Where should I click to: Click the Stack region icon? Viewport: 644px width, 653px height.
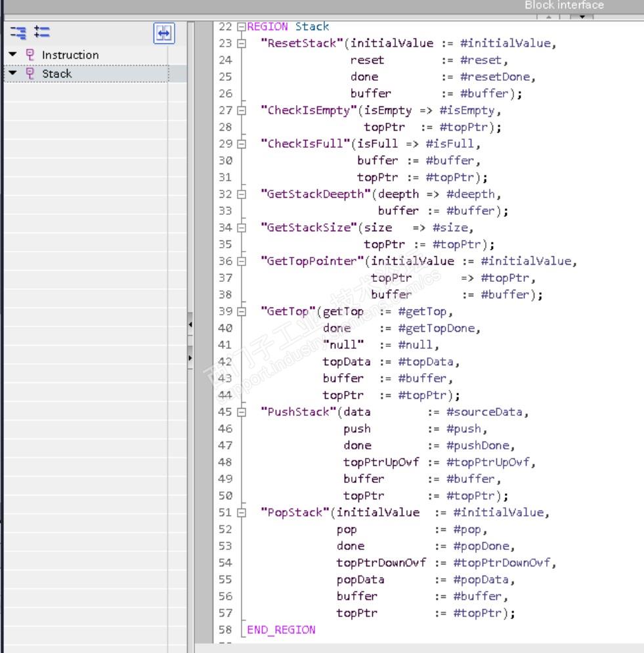[30, 74]
